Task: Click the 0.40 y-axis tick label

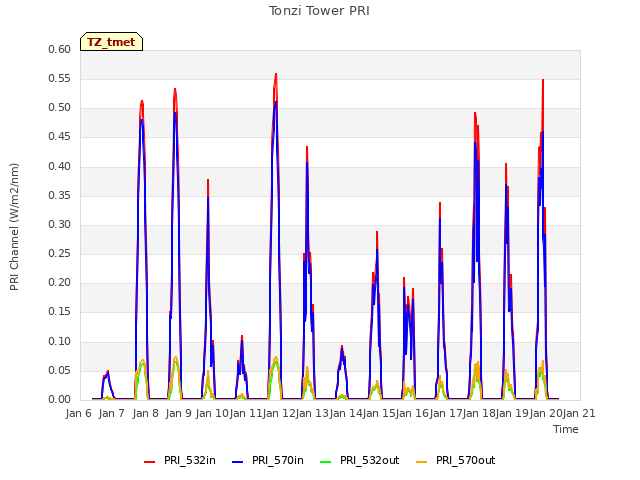Action: click(60, 166)
